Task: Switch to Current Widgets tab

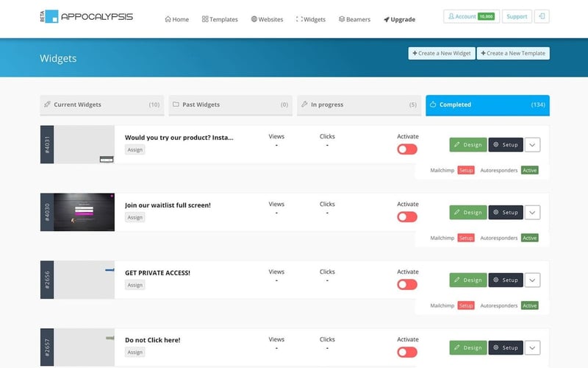Action: click(x=102, y=105)
